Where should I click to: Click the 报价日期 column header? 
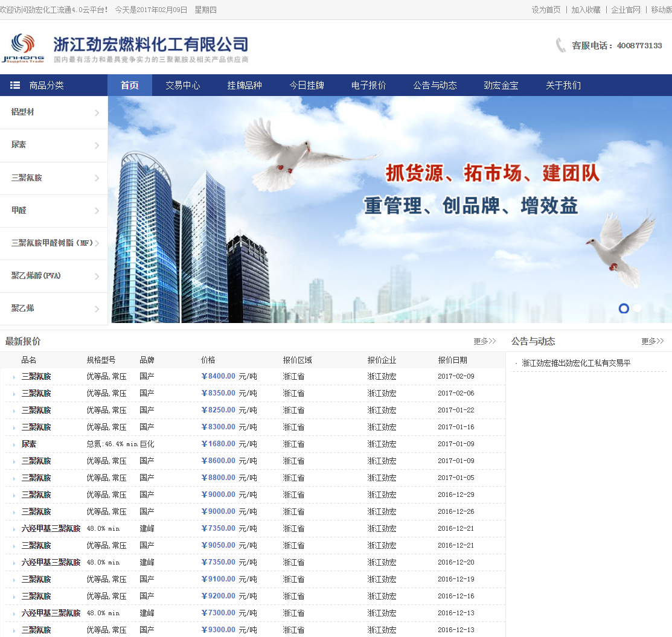[452, 360]
